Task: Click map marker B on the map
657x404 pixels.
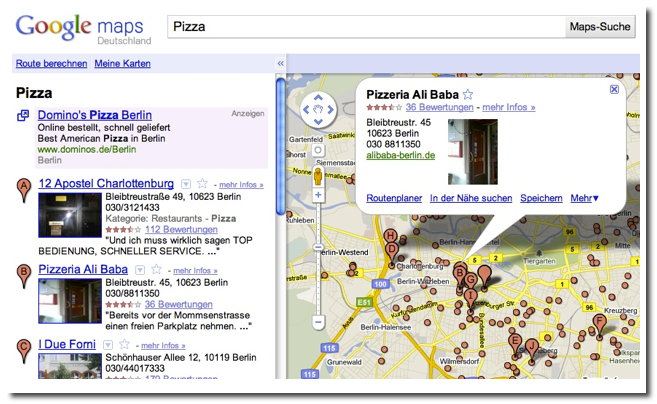Action: 460,274
